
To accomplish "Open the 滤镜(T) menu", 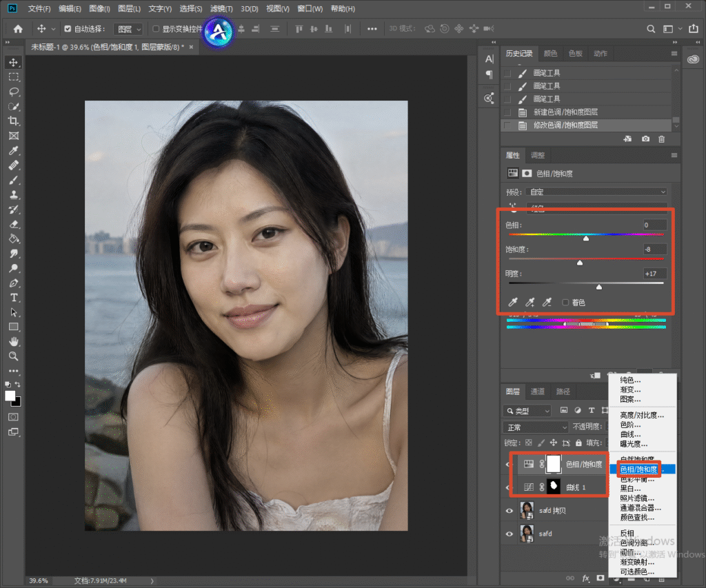I will click(x=221, y=8).
